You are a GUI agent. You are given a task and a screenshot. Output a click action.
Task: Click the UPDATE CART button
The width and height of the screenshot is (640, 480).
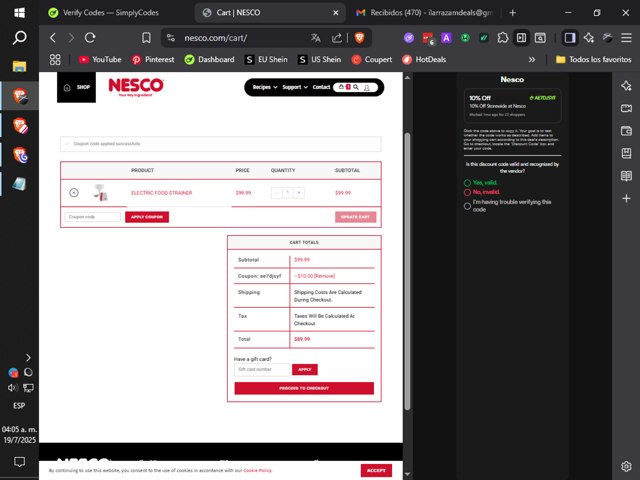[356, 217]
